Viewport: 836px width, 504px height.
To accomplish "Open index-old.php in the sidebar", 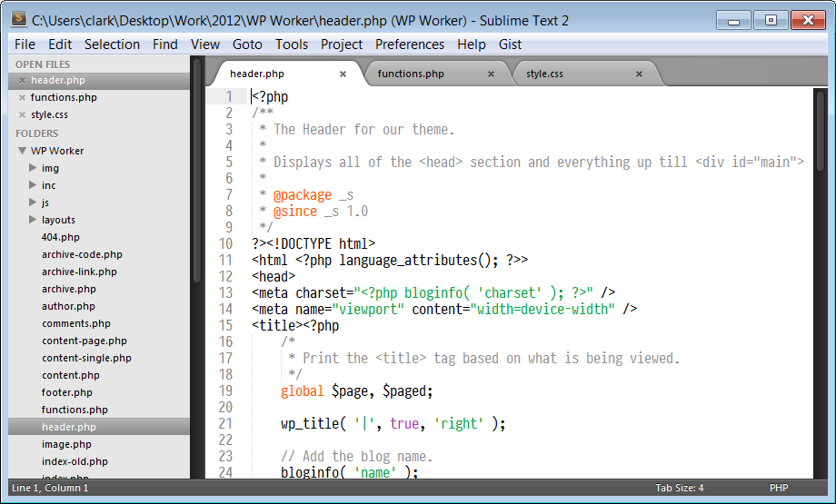I will [x=75, y=461].
